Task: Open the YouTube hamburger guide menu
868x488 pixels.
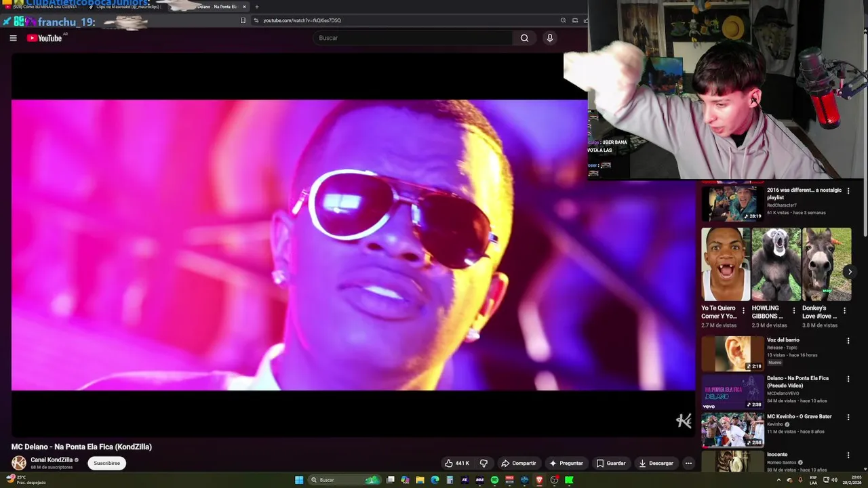Action: coord(13,38)
